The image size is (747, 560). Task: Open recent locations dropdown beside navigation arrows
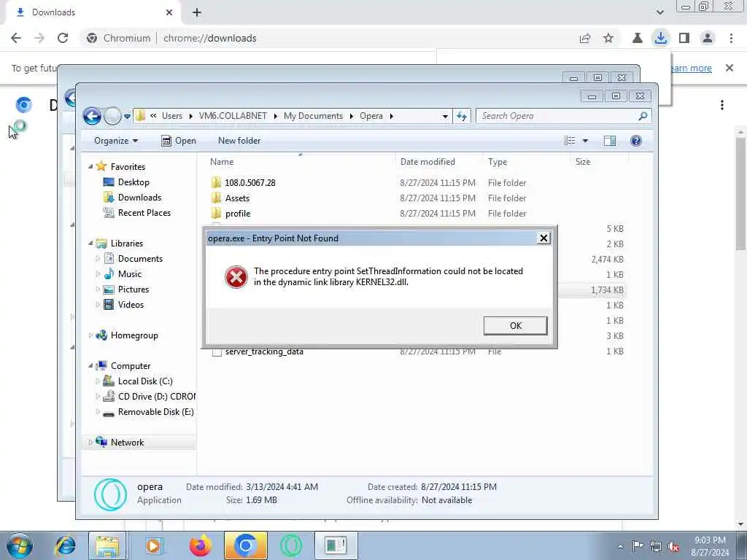(x=127, y=116)
